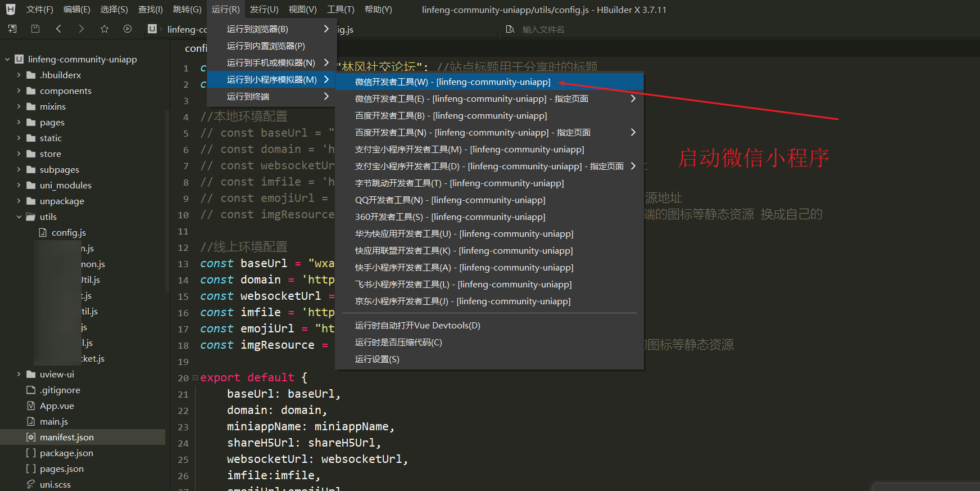Click the file search icon
This screenshot has width=980, height=491.
(x=510, y=29)
